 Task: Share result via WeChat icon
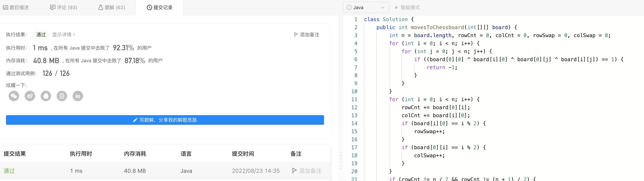[x=14, y=96]
